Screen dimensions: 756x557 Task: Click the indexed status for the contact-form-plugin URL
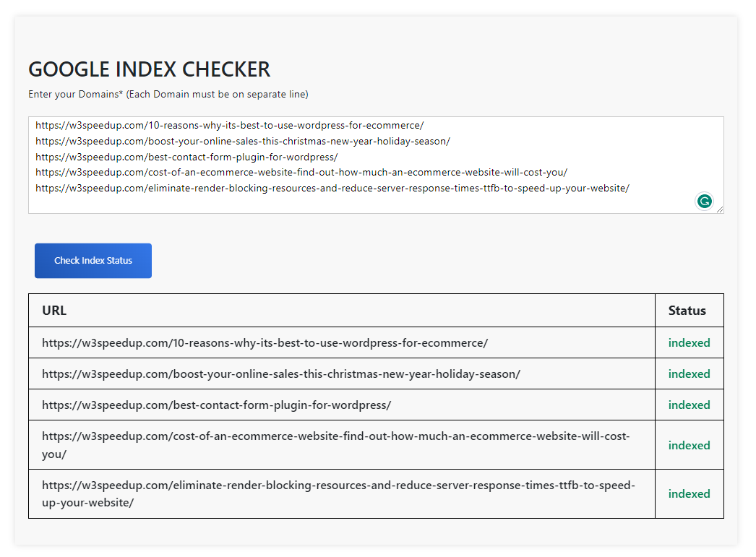tap(689, 405)
